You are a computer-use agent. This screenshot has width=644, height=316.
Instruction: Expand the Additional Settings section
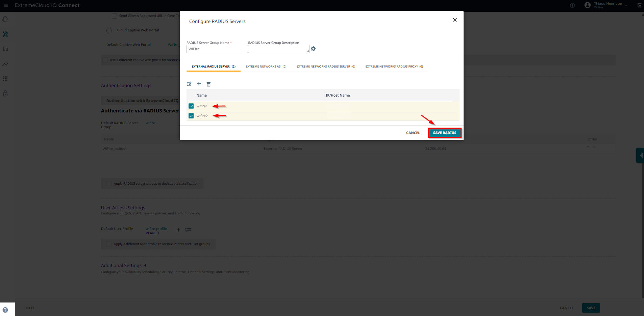[145, 265]
